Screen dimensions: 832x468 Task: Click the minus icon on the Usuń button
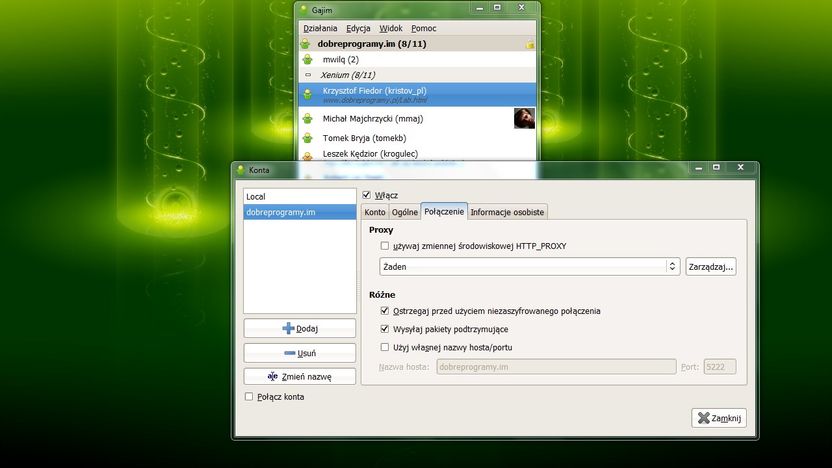click(x=290, y=353)
